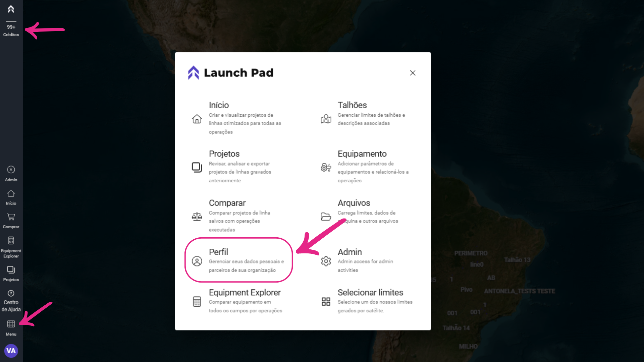The width and height of the screenshot is (644, 362).
Task: Go to Início in the sidebar
Action: 11,197
